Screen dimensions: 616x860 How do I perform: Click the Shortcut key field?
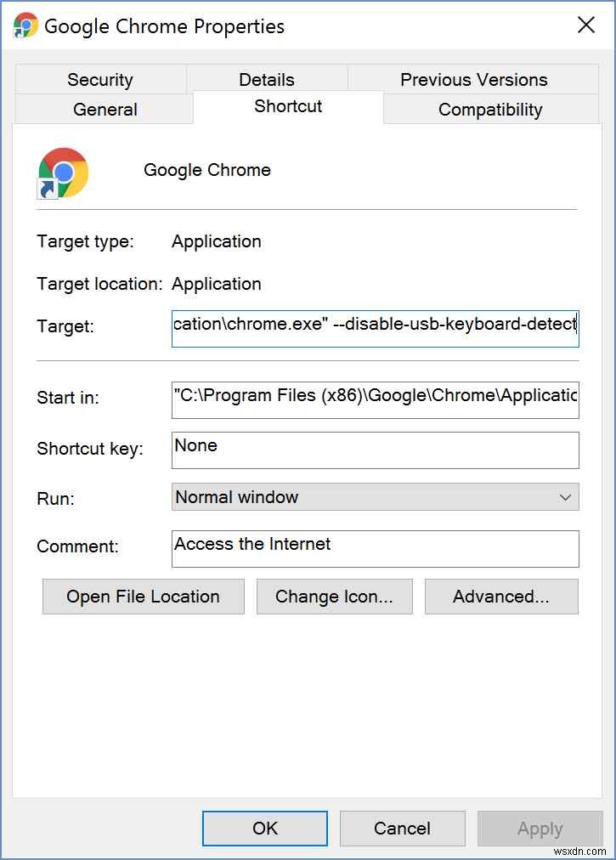coord(374,450)
